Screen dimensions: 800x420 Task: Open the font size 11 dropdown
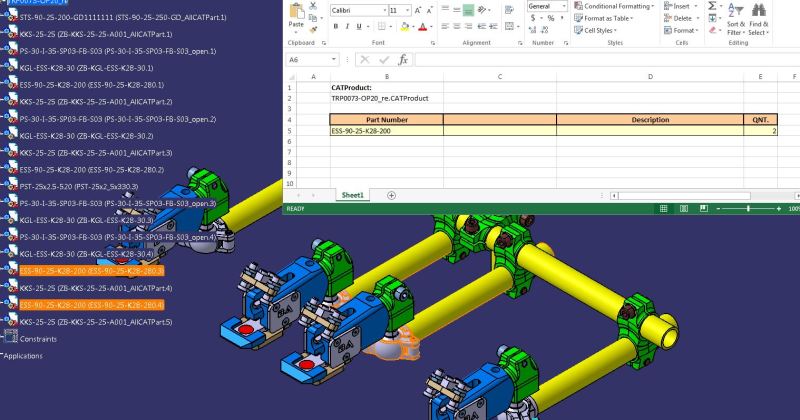(408, 10)
